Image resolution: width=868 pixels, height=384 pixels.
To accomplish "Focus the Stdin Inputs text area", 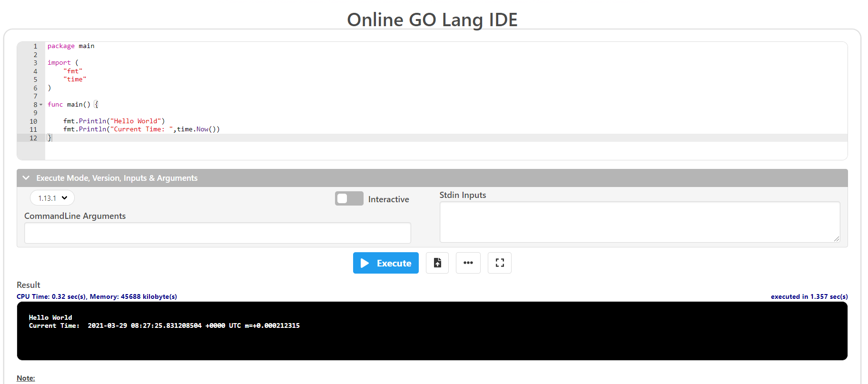I will tap(640, 222).
